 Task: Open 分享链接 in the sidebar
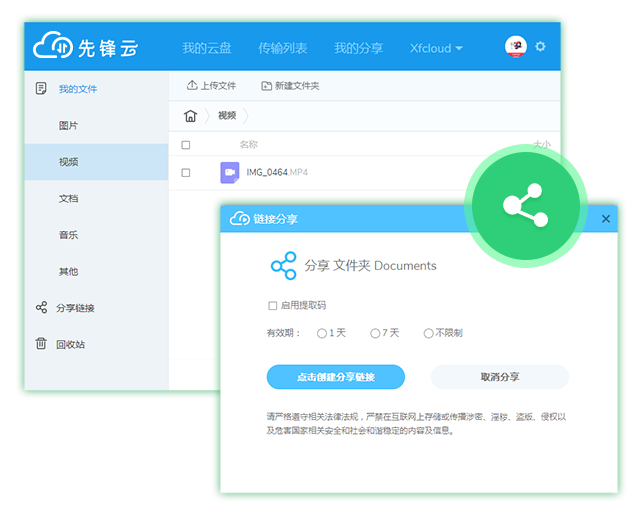pyautogui.click(x=74, y=308)
